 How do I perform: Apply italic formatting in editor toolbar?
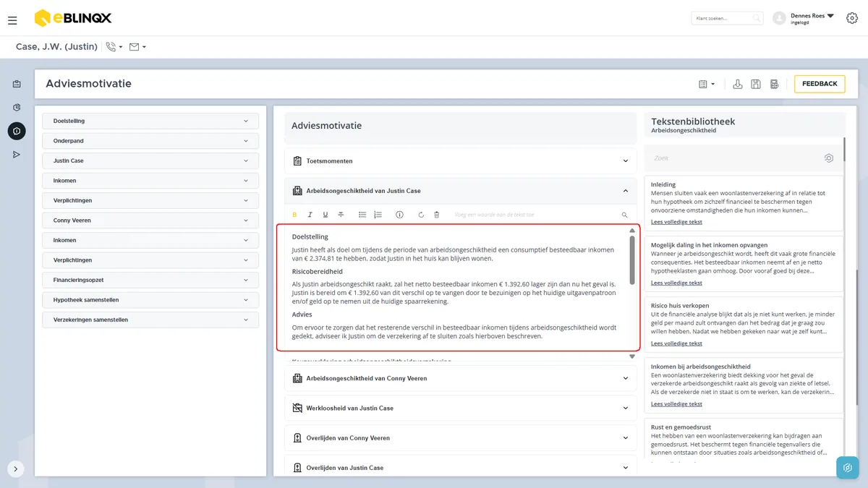tap(310, 215)
